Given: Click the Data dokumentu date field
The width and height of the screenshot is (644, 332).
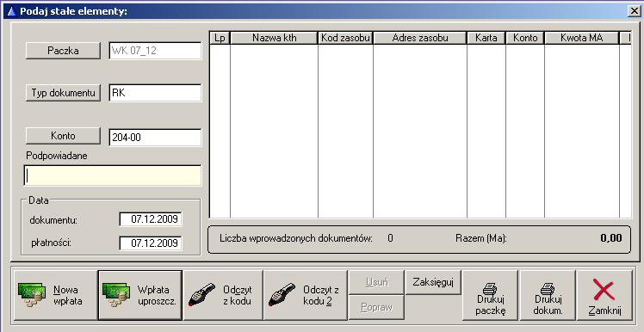Looking at the screenshot, I should [x=151, y=219].
